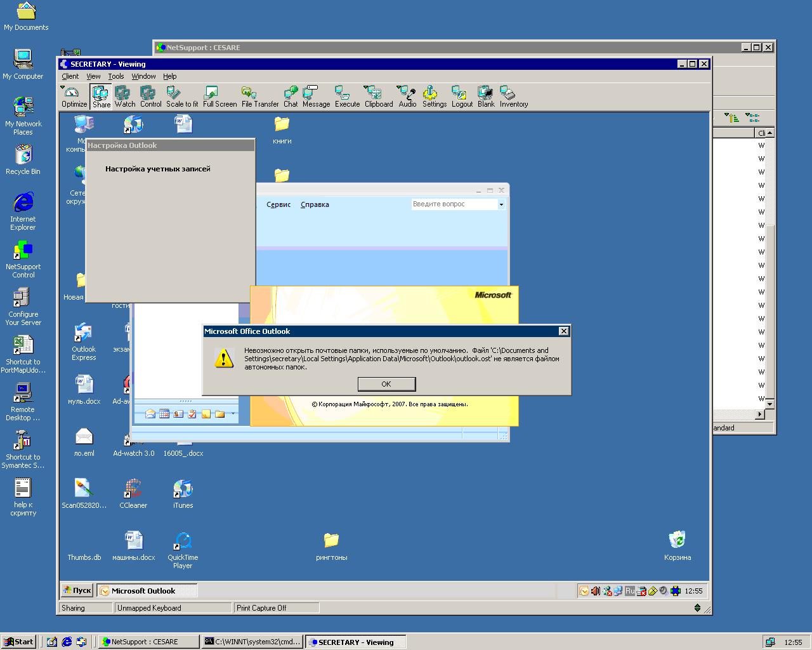Screen dimensions: 812x650
Task: Open the Clipboard tool
Action: [x=379, y=96]
